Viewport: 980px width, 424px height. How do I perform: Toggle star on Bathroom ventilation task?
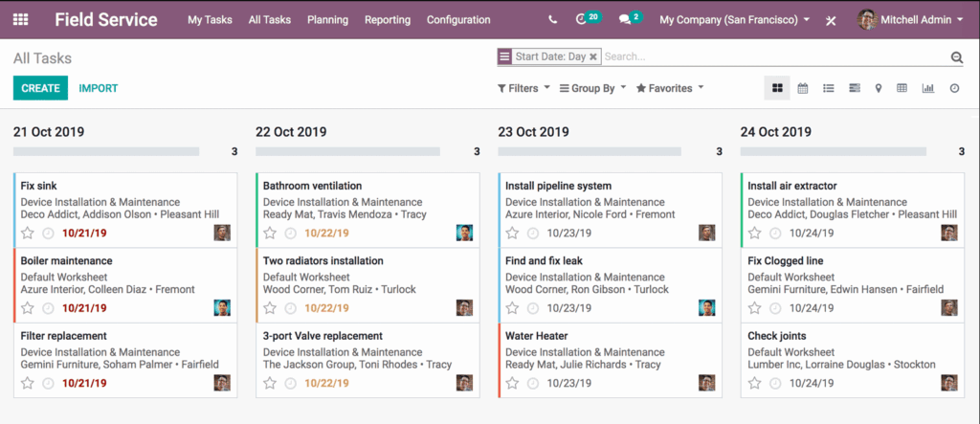pyautogui.click(x=270, y=234)
